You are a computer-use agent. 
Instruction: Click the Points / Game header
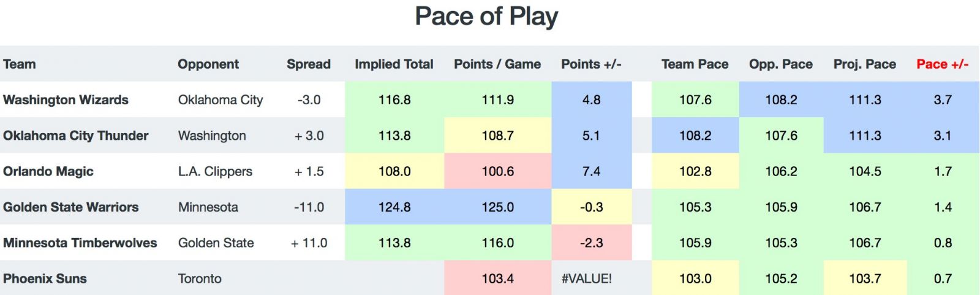497,64
